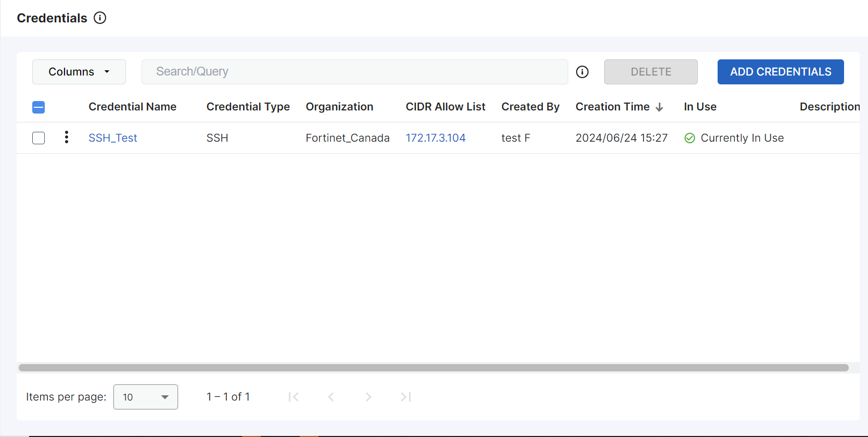This screenshot has width=868, height=437.
Task: Click the test F created-by cell
Action: pos(516,138)
